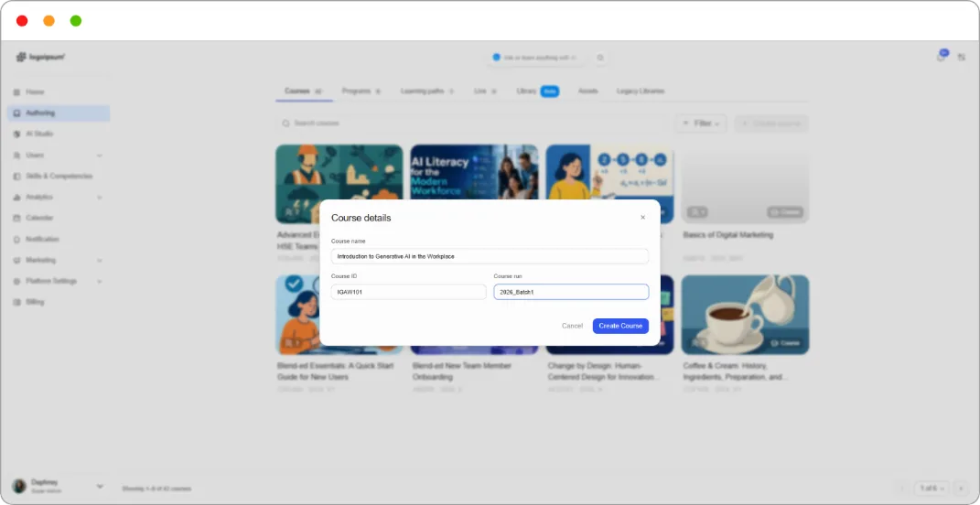The image size is (980, 505).
Task: Open the Legacy Libraries tab
Action: 641,91
